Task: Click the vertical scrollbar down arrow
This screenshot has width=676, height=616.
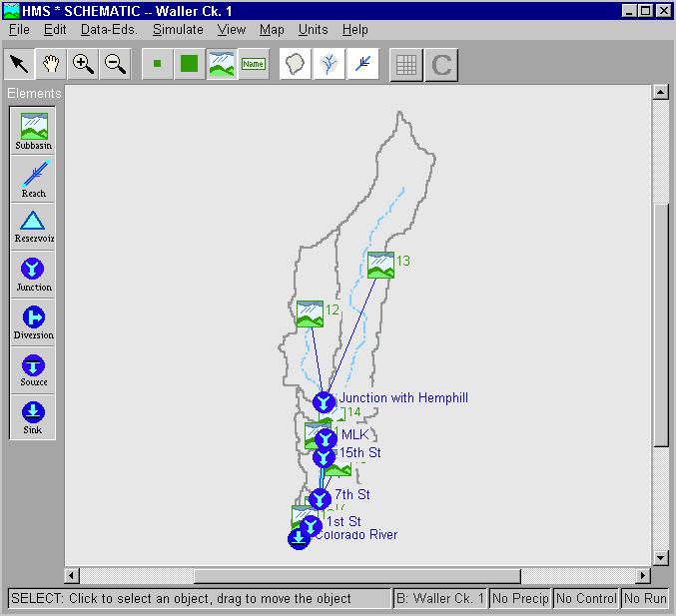Action: tap(660, 557)
